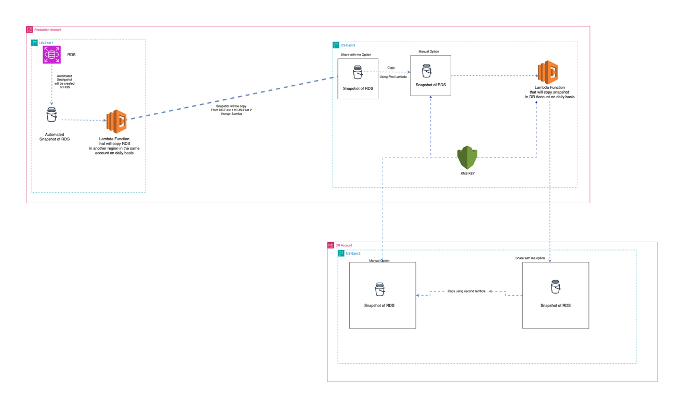Click bucket icon in DR account Manual Option box
This screenshot has height=408, width=684.
click(x=380, y=289)
